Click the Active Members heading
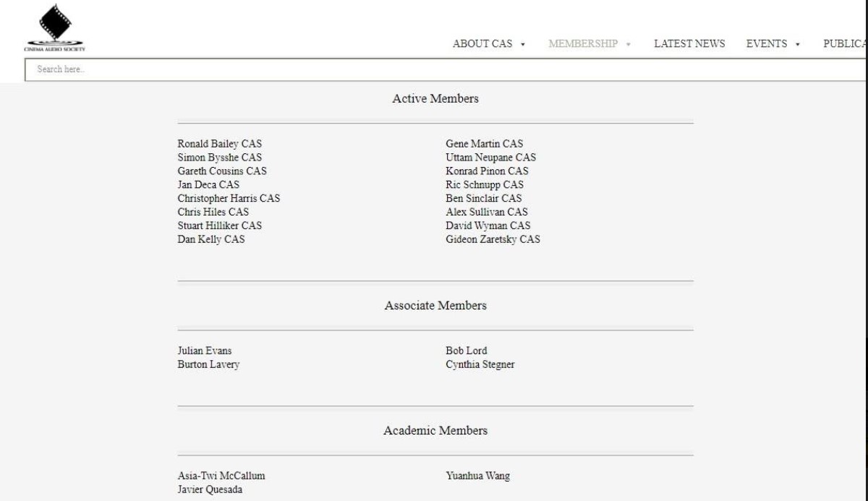Viewport: 868px width, 501px height. 435,98
